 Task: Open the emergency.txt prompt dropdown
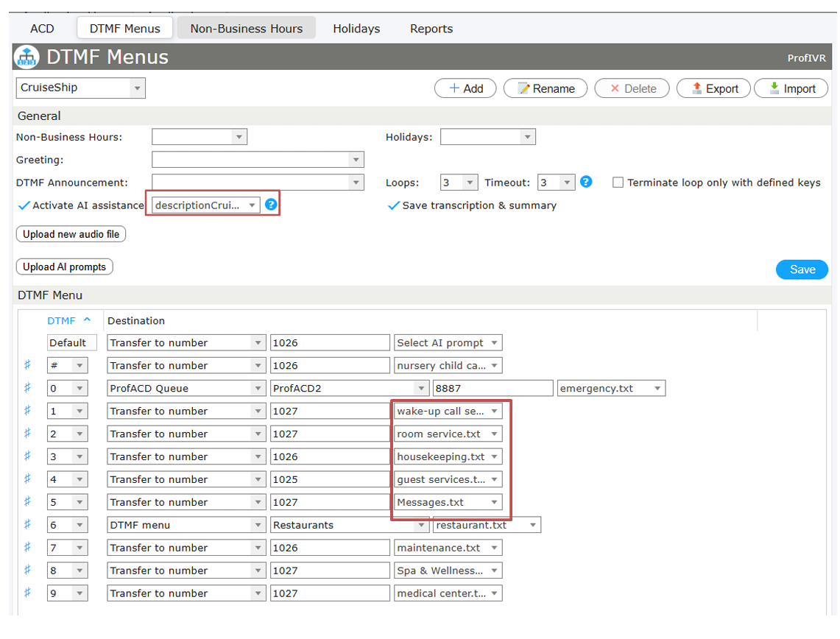[x=611, y=388]
